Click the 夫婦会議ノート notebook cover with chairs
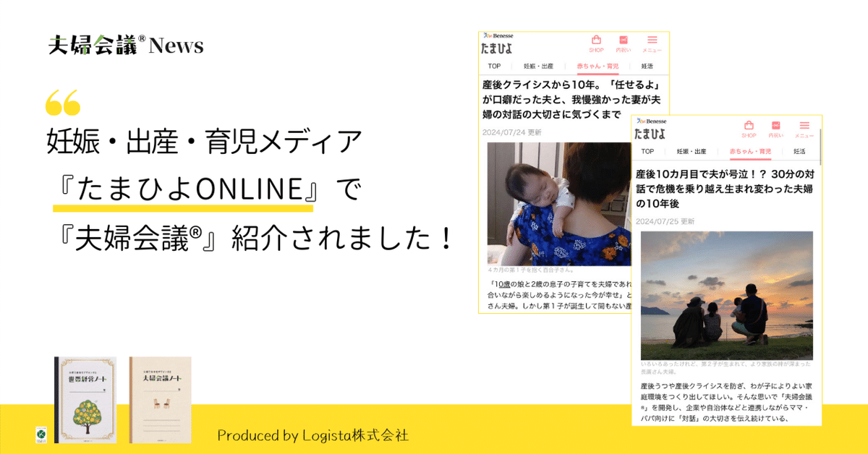The height and width of the screenshot is (454, 868). (160, 400)
